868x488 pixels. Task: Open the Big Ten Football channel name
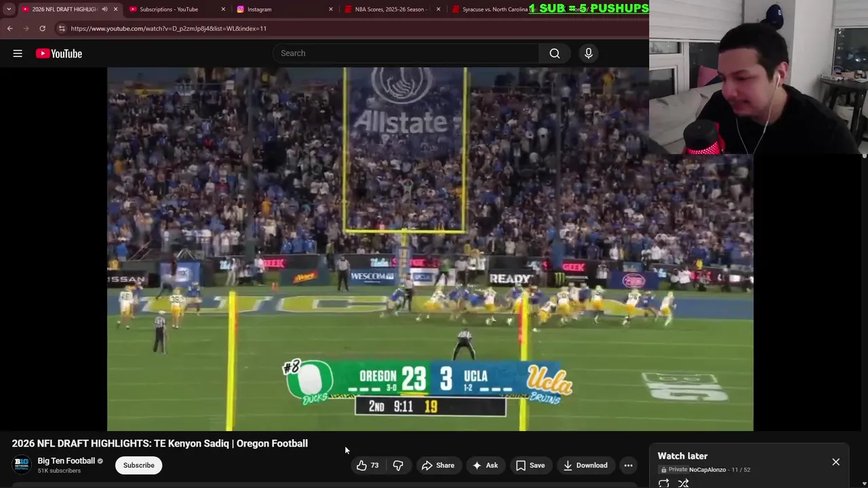66,461
